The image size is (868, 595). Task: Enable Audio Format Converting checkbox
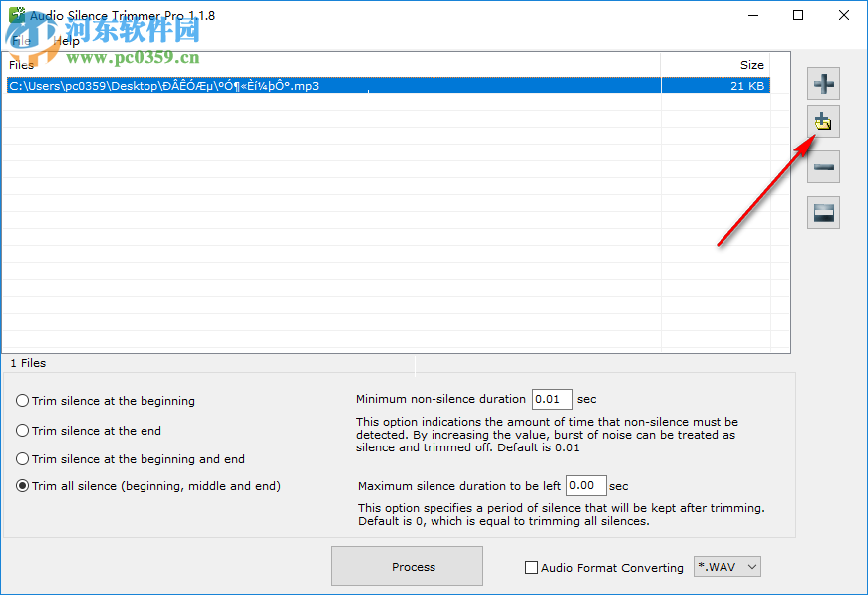pyautogui.click(x=531, y=567)
